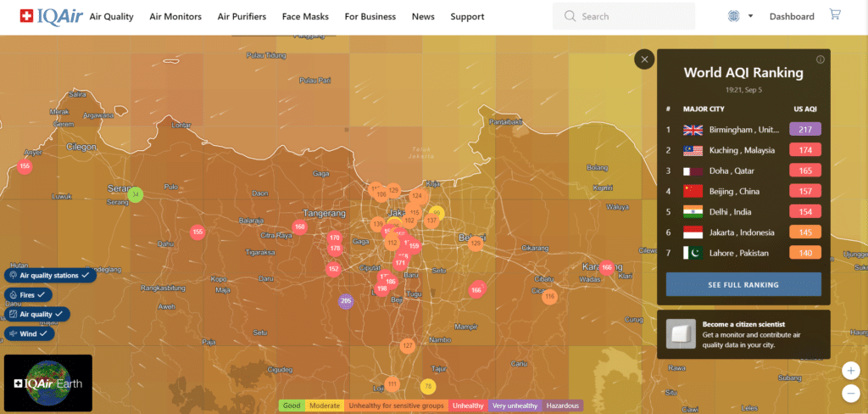
Task: Open the ranking info icon
Action: point(821,59)
